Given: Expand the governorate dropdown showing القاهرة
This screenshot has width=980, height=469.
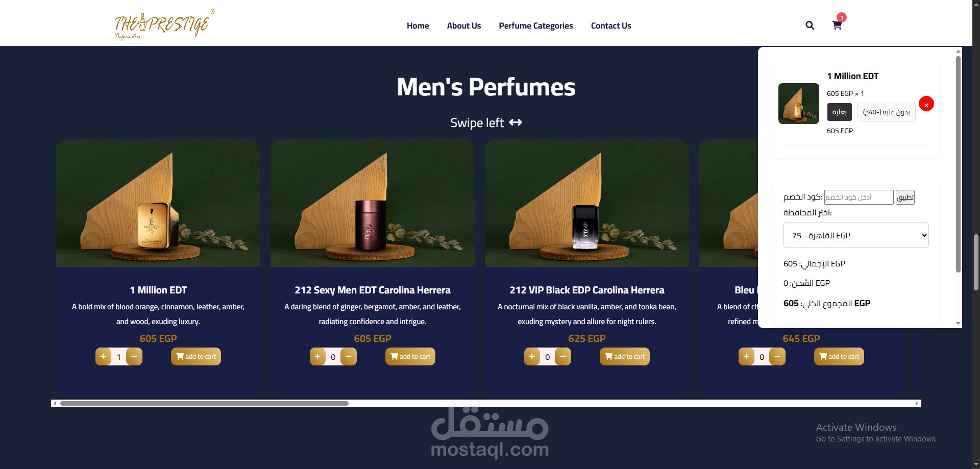Looking at the screenshot, I should pos(856,235).
